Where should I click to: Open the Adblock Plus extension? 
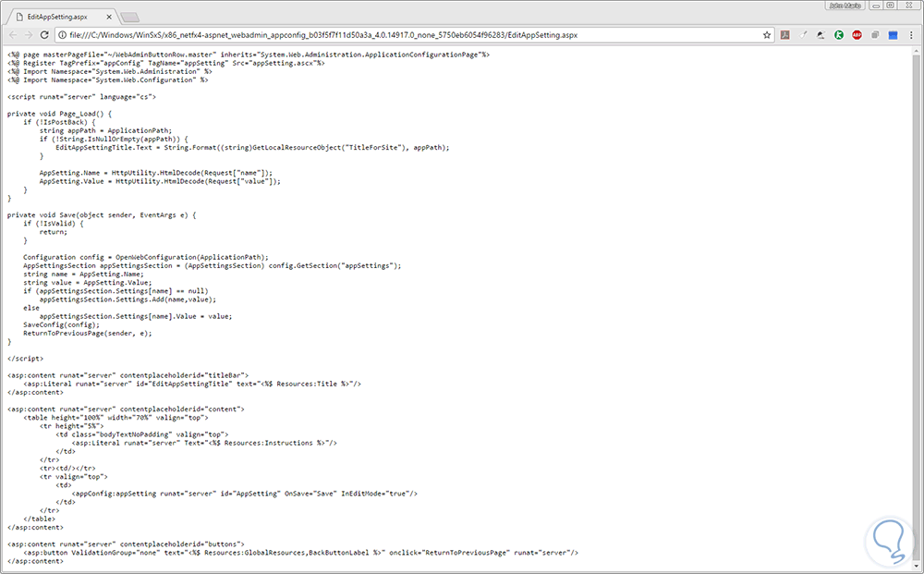pos(857,35)
